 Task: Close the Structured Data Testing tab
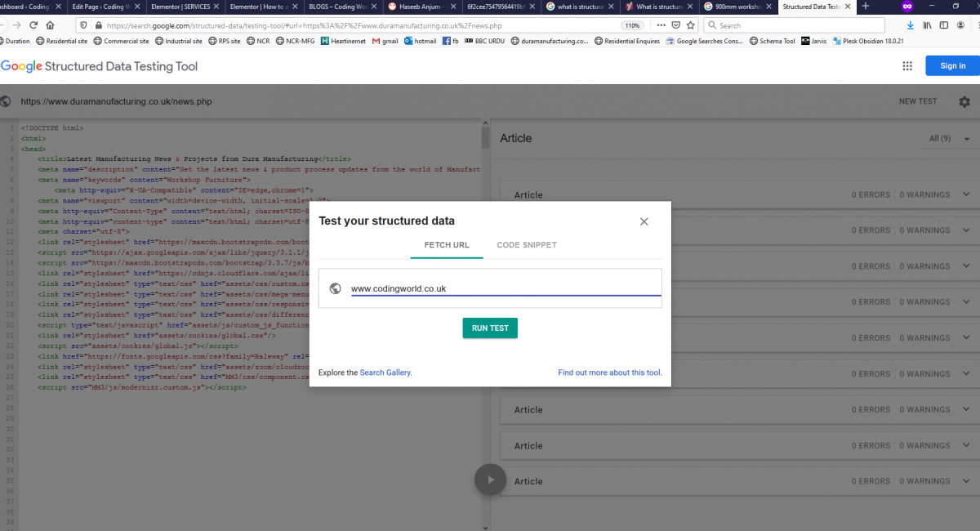[849, 7]
